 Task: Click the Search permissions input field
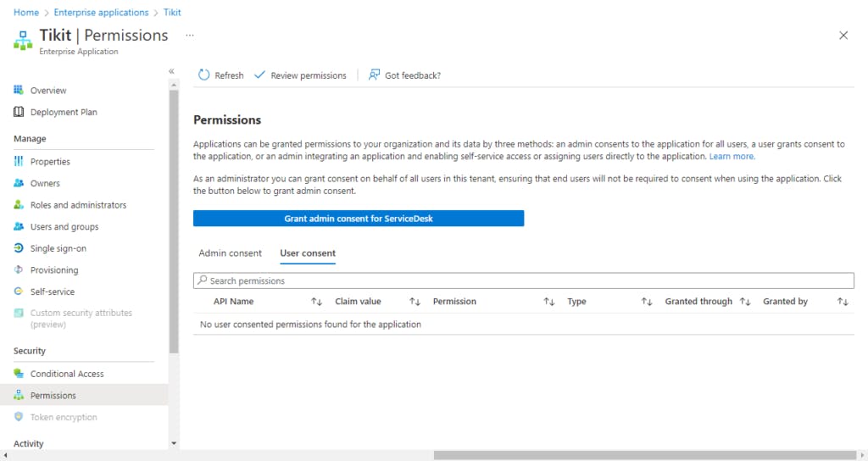point(524,280)
